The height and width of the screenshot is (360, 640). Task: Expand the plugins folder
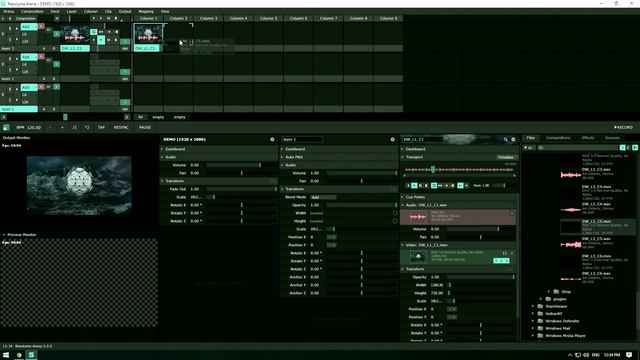tap(541, 299)
